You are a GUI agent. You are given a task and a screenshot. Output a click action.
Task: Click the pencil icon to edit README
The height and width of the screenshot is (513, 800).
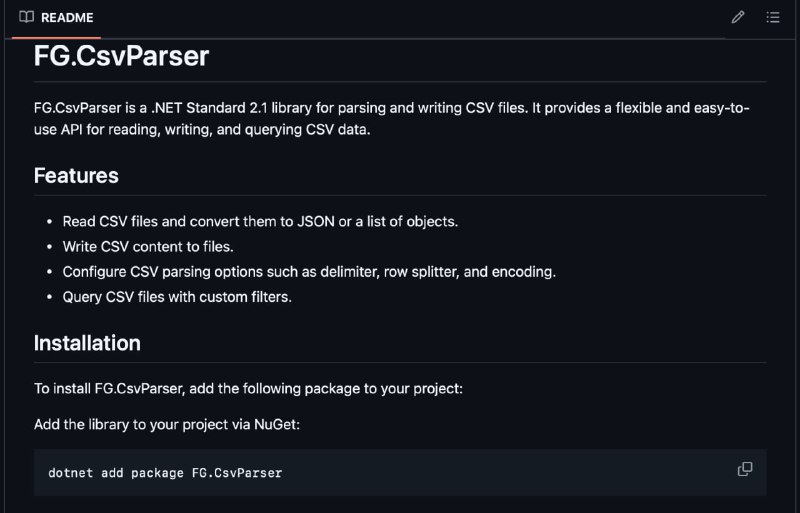click(738, 17)
